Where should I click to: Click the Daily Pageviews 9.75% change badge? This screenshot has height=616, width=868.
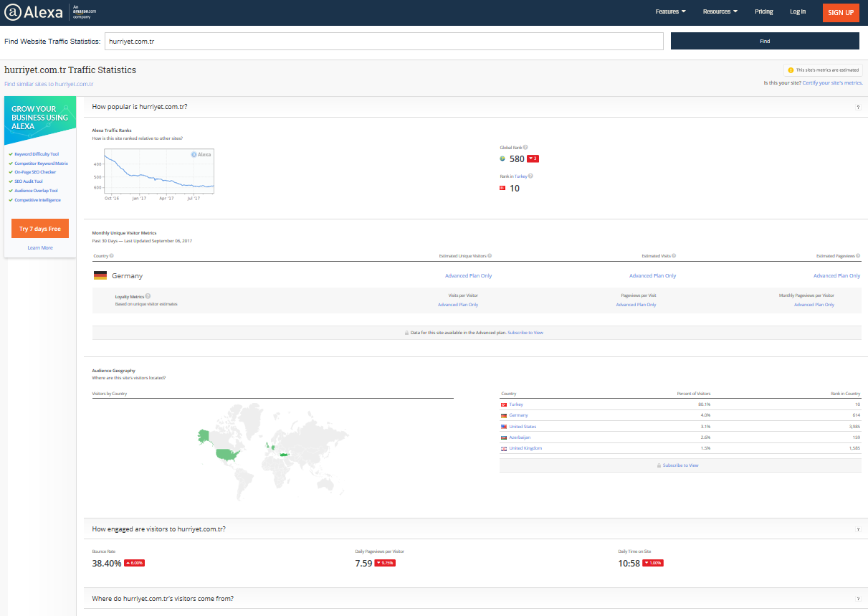point(386,563)
